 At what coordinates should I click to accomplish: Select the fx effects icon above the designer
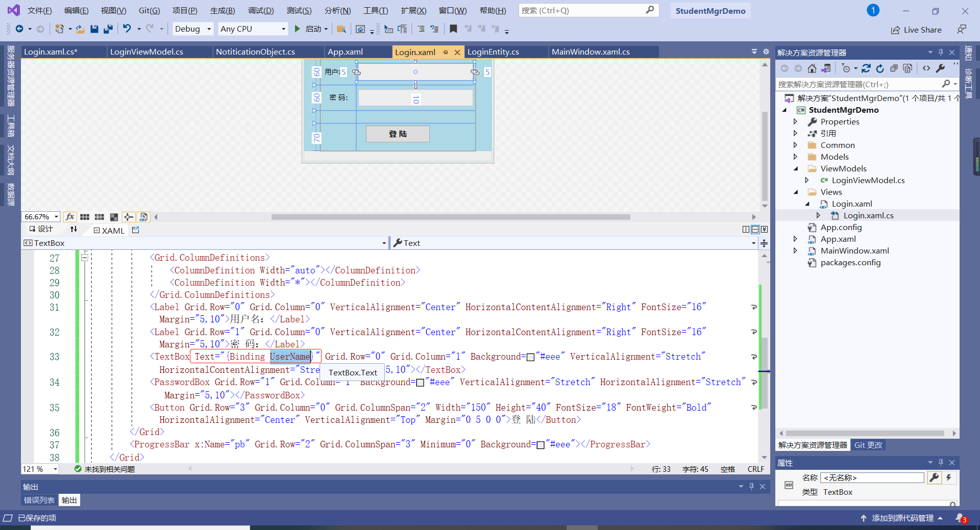(70, 217)
